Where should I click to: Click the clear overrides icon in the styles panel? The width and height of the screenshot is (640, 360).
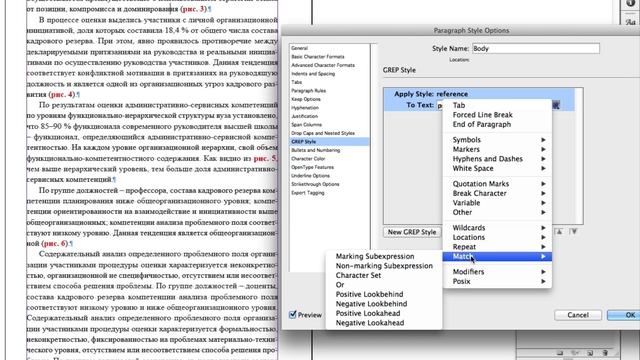click(575, 353)
